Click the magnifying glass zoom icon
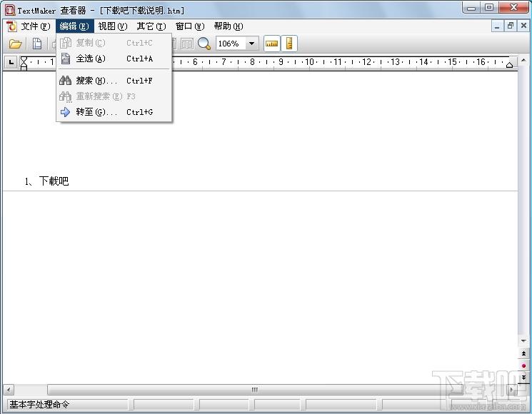Image resolution: width=532 pixels, height=414 pixels. click(x=204, y=44)
